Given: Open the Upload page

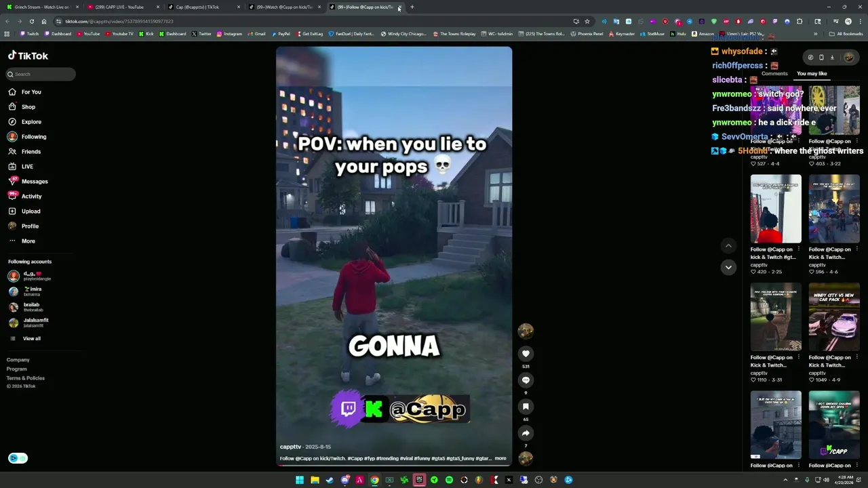Looking at the screenshot, I should pos(24,211).
